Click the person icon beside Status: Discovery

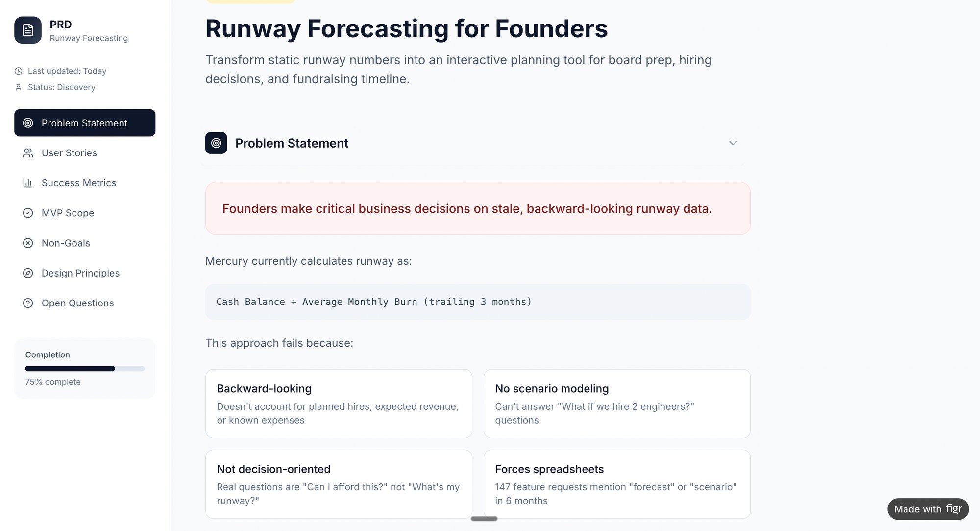19,87
